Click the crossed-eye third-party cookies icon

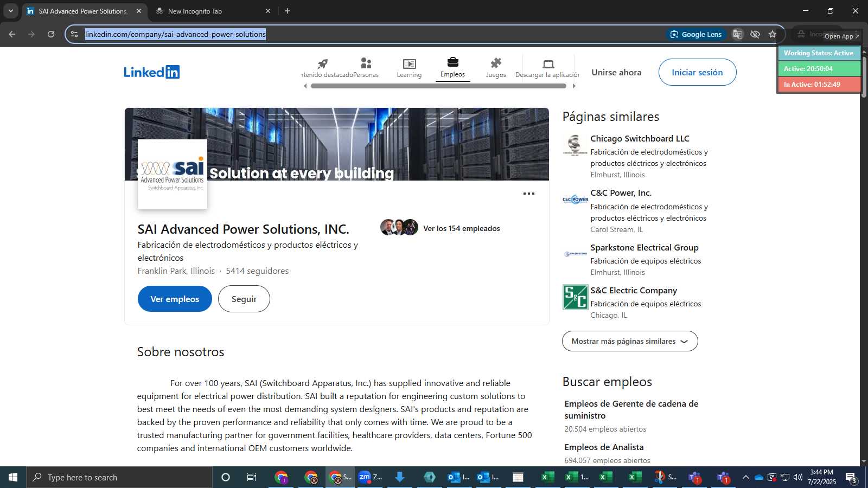click(755, 34)
